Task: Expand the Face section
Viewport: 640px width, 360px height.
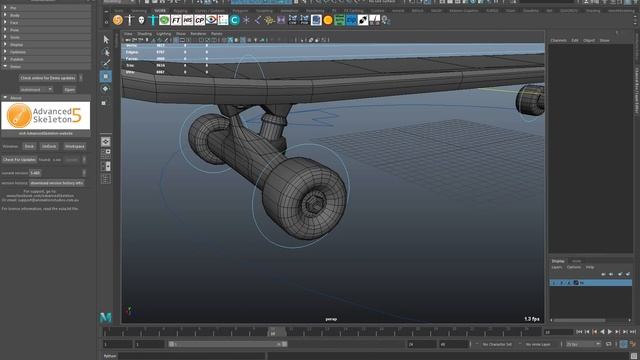Action: pyautogui.click(x=46, y=22)
